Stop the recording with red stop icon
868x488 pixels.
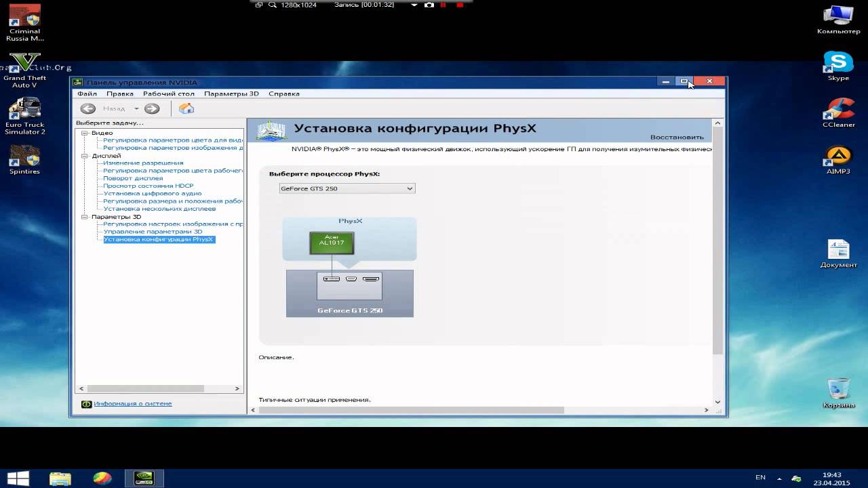click(460, 5)
